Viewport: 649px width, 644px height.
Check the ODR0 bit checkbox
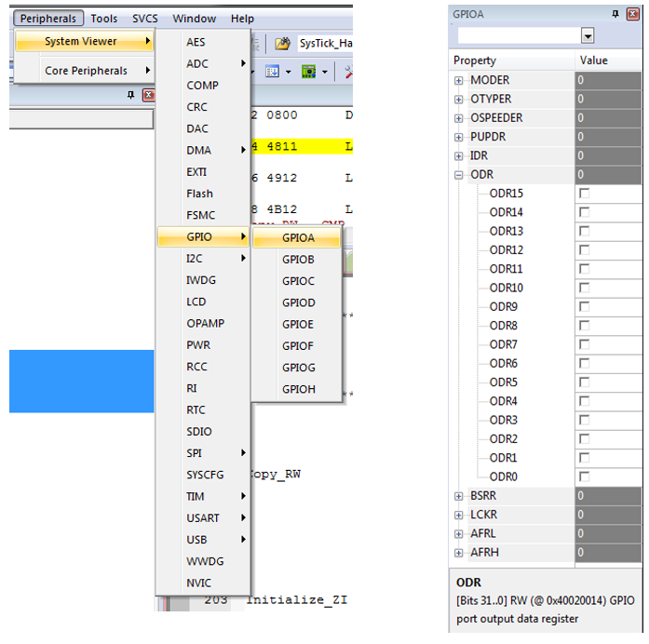(585, 476)
